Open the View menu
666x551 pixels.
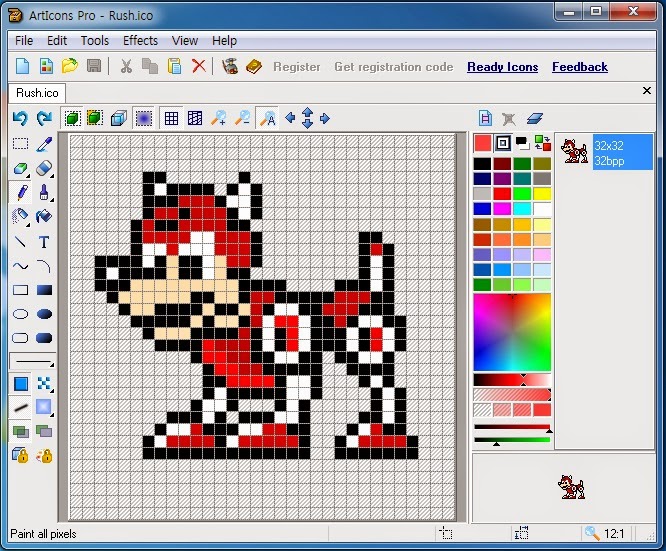185,41
